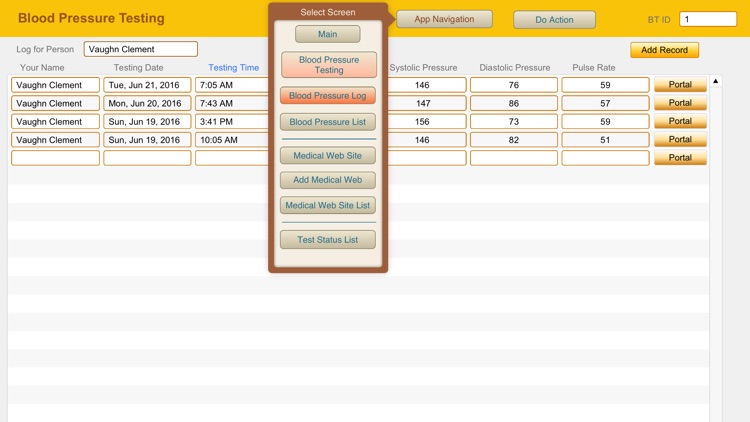
Task: Click the empty Testing Date field
Action: (147, 158)
